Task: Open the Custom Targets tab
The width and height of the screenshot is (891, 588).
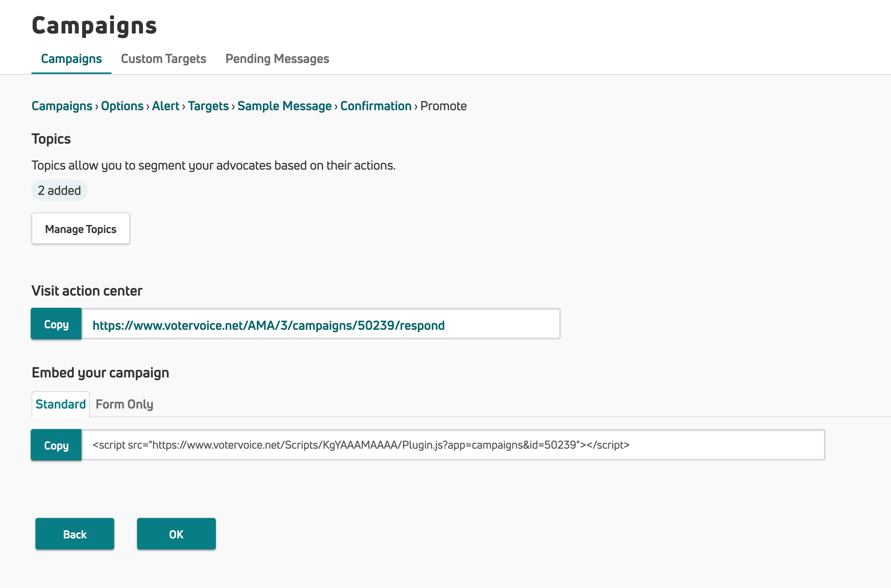Action: pos(163,59)
